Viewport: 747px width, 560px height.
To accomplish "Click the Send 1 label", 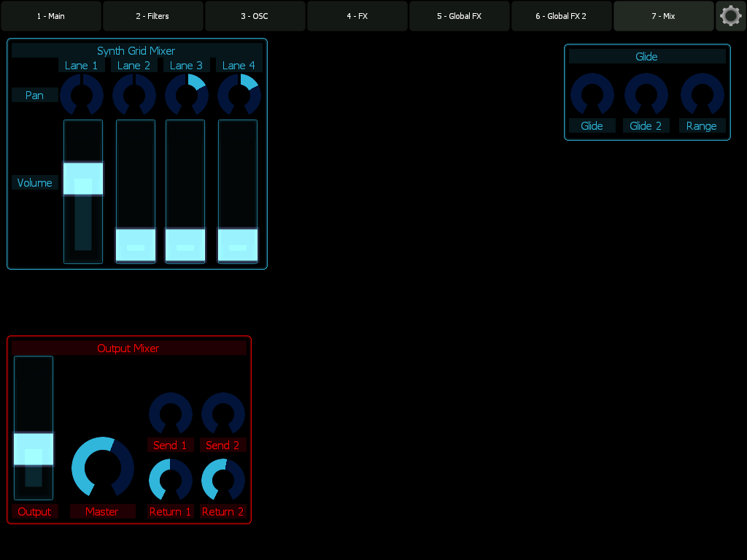I will [x=171, y=445].
